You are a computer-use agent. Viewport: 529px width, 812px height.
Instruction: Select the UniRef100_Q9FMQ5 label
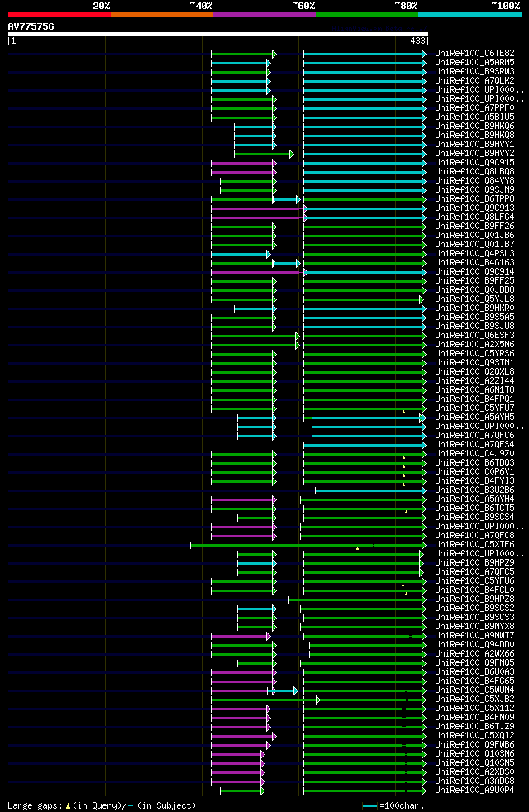pyautogui.click(x=474, y=663)
